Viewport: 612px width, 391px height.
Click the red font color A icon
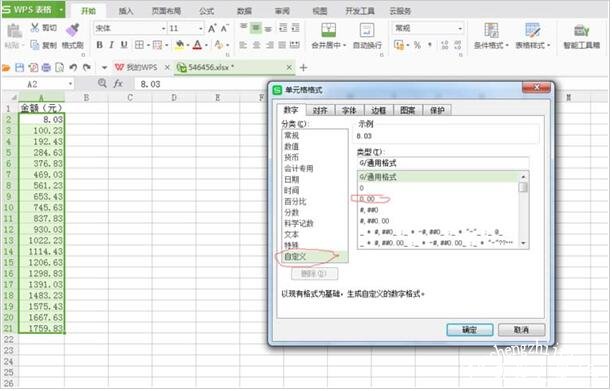pyautogui.click(x=197, y=45)
